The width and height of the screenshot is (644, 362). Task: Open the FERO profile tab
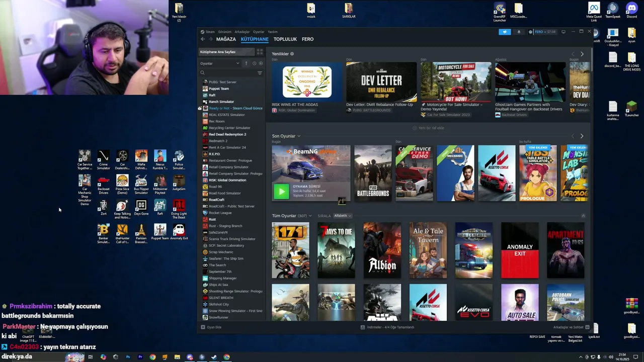[307, 39]
